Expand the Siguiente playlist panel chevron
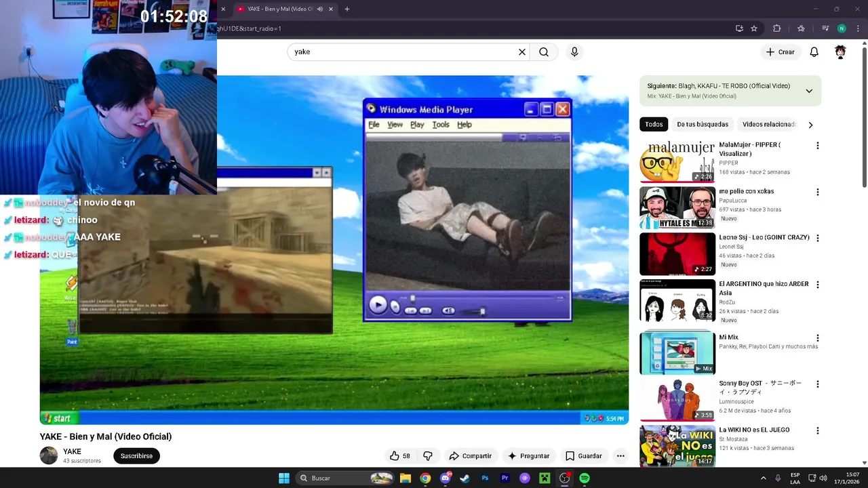This screenshot has width=868, height=488. click(x=809, y=91)
